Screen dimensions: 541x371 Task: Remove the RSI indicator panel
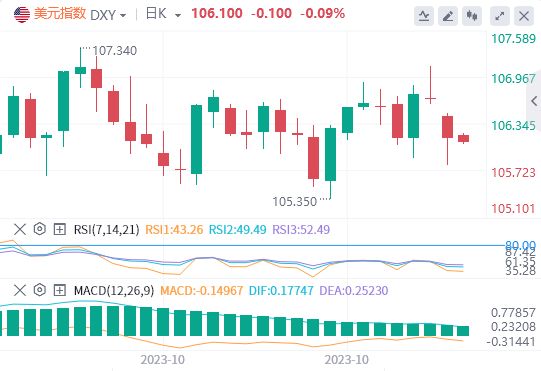pos(20,229)
